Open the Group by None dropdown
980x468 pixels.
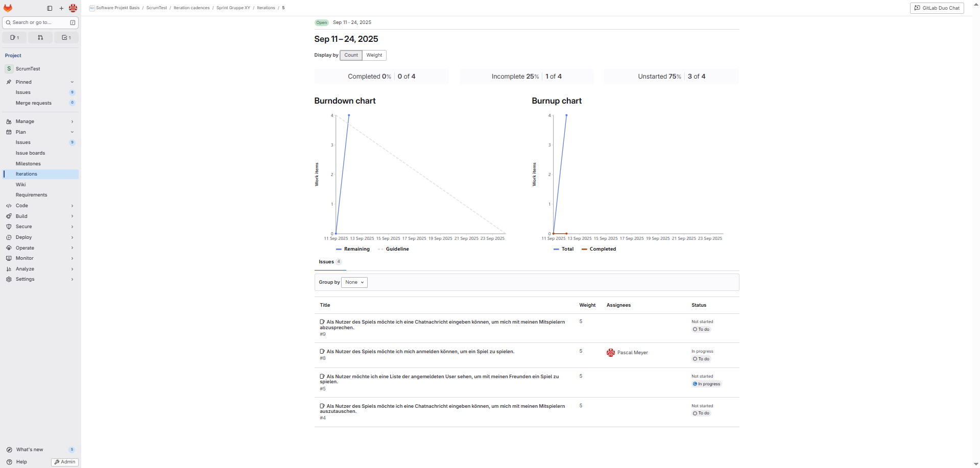[354, 282]
